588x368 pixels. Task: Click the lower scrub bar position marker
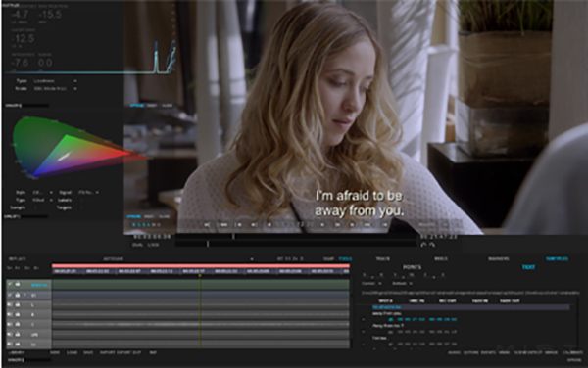pos(208,244)
